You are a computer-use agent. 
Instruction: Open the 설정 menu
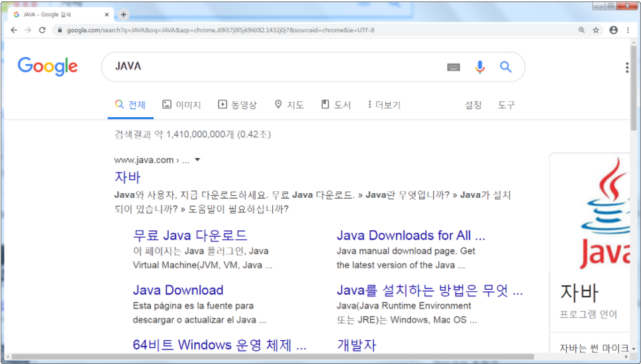click(473, 105)
